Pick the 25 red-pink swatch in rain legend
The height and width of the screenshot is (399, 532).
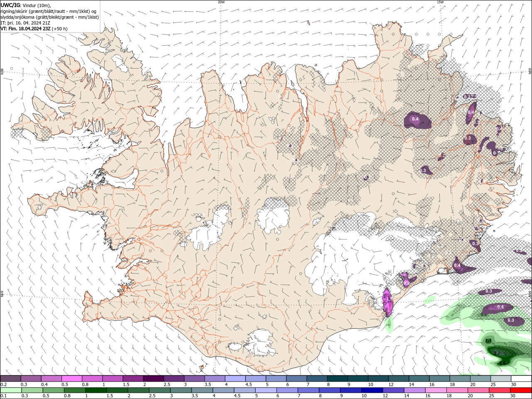coord(500,390)
